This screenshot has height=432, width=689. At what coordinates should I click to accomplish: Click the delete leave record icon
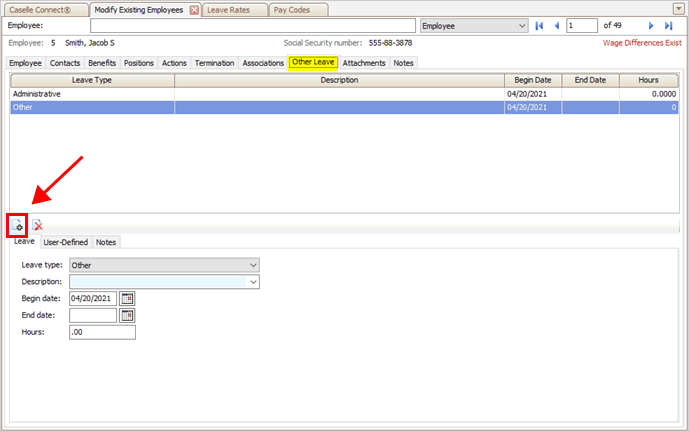[37, 225]
